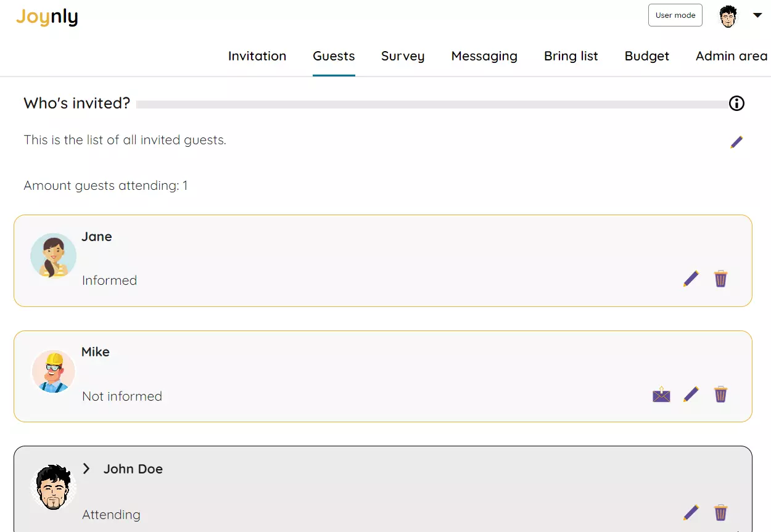The width and height of the screenshot is (771, 532).
Task: Open the account dropdown arrow
Action: [x=757, y=15]
